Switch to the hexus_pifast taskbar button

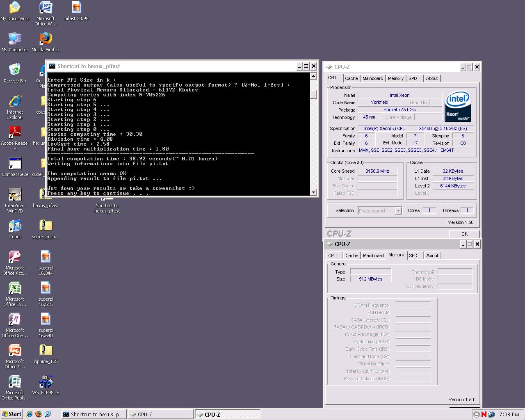[94, 414]
